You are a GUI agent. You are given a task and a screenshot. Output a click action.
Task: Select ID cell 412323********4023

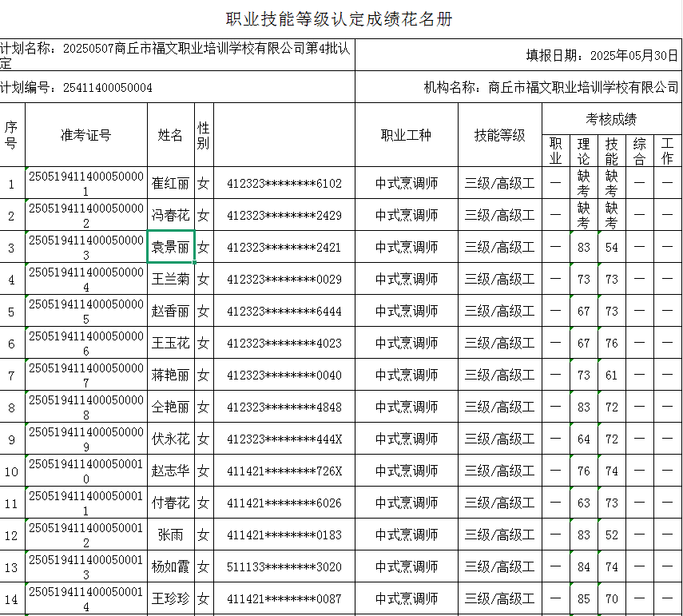click(x=284, y=343)
